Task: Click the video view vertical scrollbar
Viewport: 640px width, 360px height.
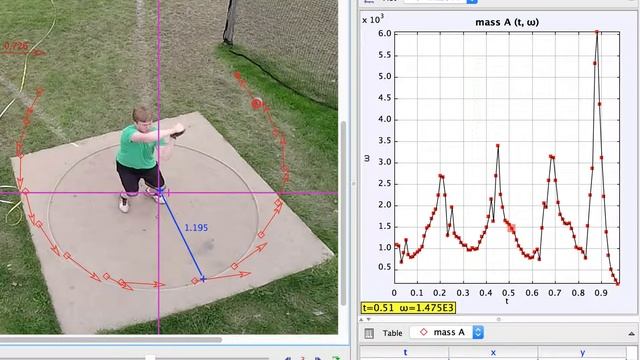Action: [x=344, y=213]
